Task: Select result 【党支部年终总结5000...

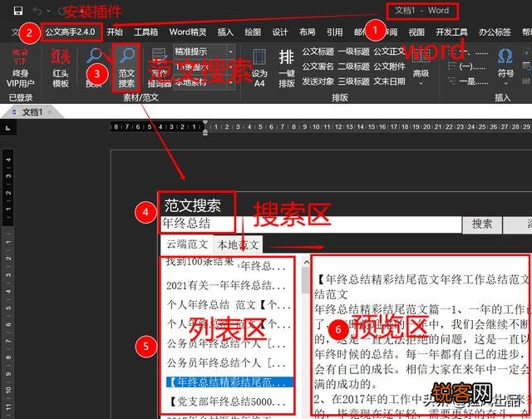Action: 226,402
